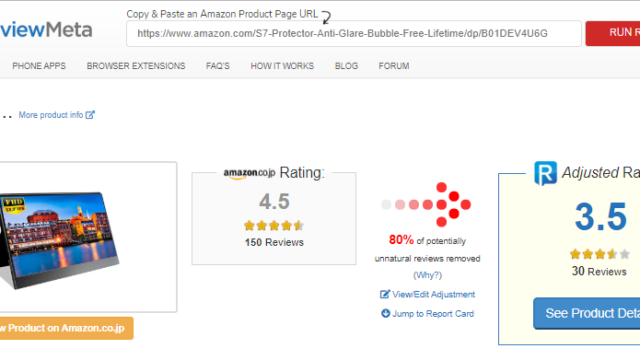Viewport: 640px width, 360px height.
Task: Click the amazon.co.jp logo above the rating
Action: (x=249, y=173)
